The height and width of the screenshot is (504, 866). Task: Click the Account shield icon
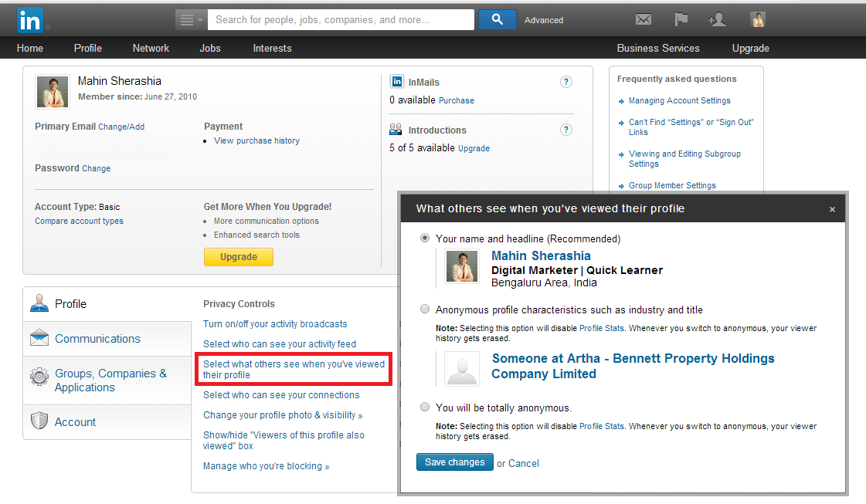pyautogui.click(x=39, y=421)
